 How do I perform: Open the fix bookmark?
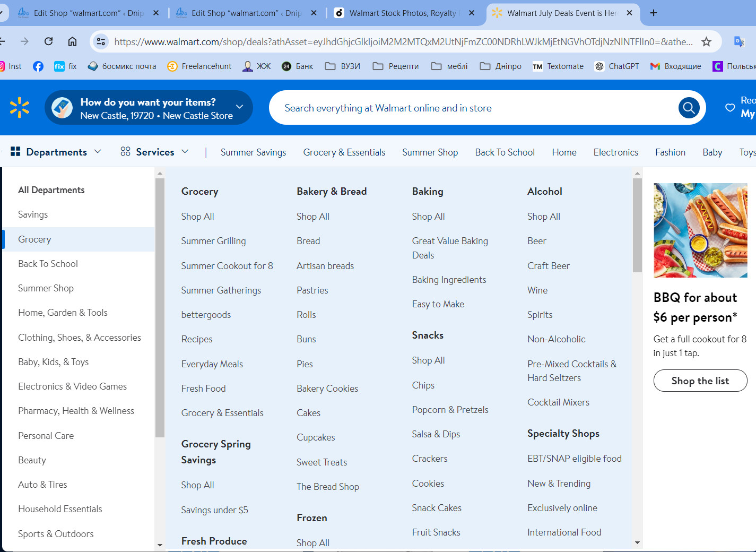(65, 66)
